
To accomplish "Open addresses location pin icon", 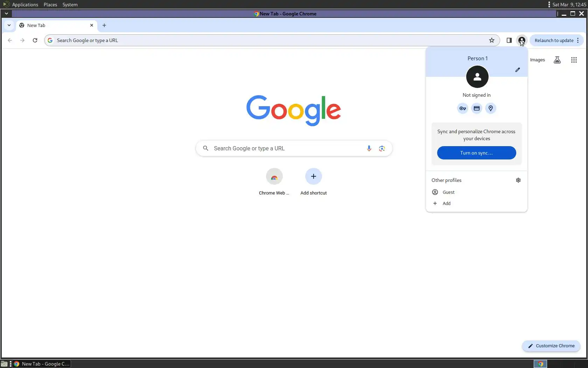I will (491, 108).
